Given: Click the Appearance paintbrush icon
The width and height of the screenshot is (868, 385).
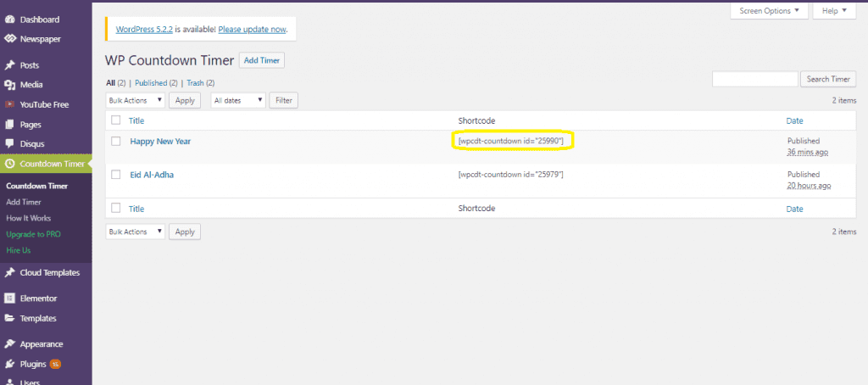Looking at the screenshot, I should pyautogui.click(x=9, y=344).
